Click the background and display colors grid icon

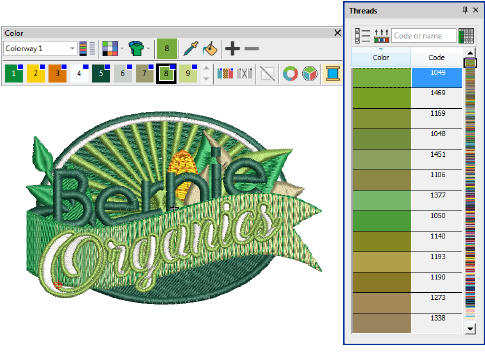click(110, 49)
